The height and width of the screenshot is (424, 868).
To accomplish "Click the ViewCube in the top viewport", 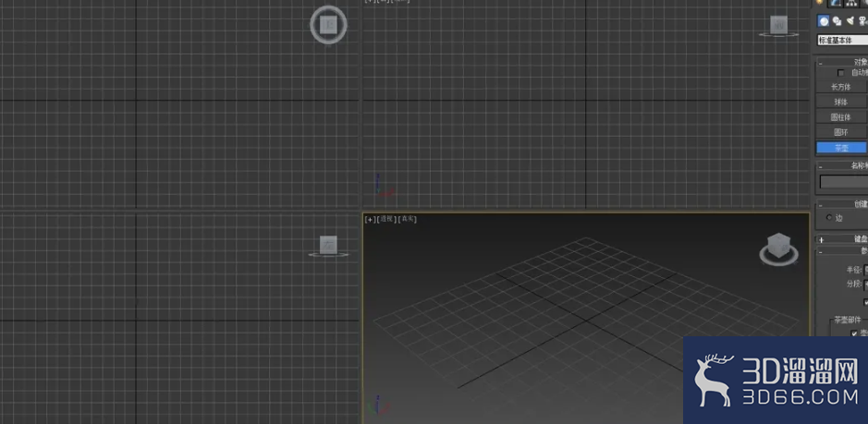I will (x=328, y=24).
